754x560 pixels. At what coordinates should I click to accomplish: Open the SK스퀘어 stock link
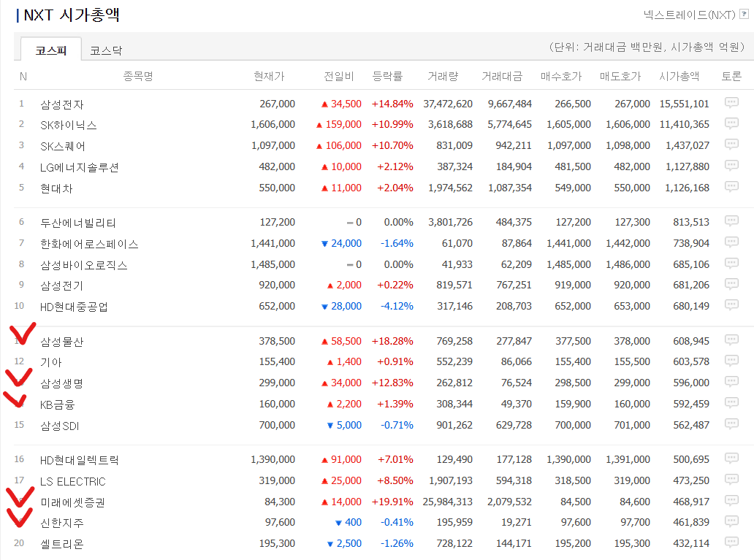(63, 146)
